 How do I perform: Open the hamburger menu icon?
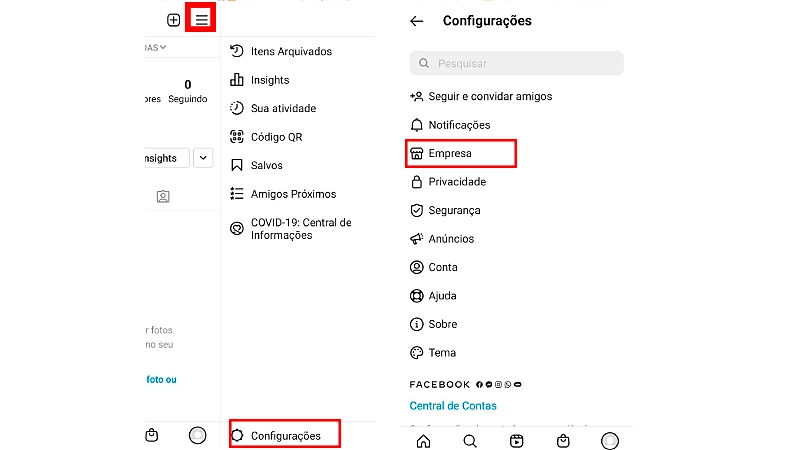pyautogui.click(x=202, y=19)
